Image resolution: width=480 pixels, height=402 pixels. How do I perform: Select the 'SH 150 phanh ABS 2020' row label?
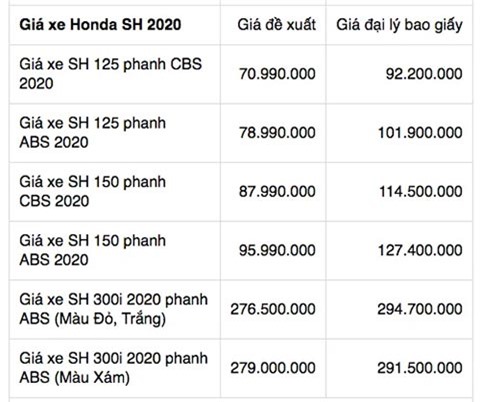click(x=92, y=250)
